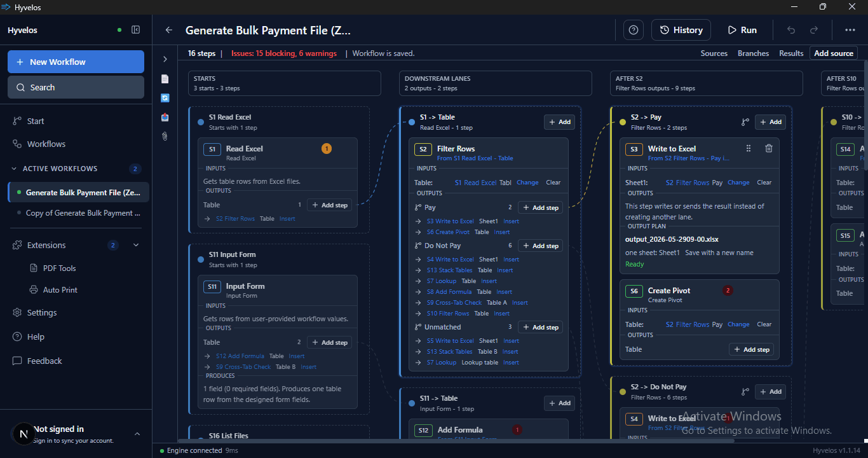Click the branch icon in the S2 -> Do Not Pay lane header
Viewport: 868px width, 458px height.
(x=745, y=392)
